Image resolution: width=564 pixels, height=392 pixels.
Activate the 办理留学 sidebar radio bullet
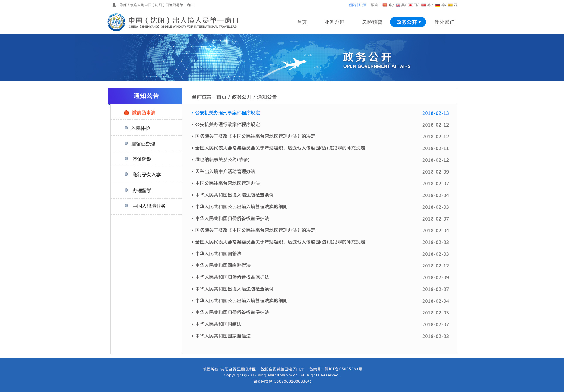pos(126,190)
